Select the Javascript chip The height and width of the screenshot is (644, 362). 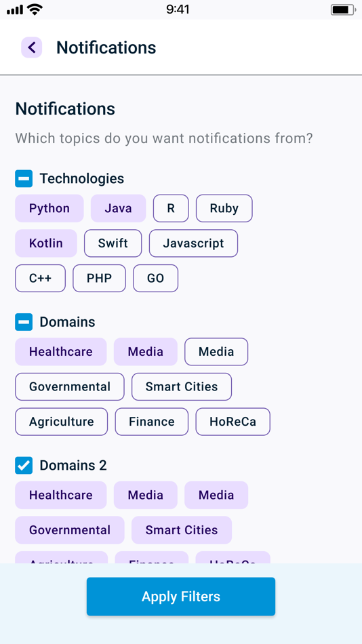click(193, 243)
